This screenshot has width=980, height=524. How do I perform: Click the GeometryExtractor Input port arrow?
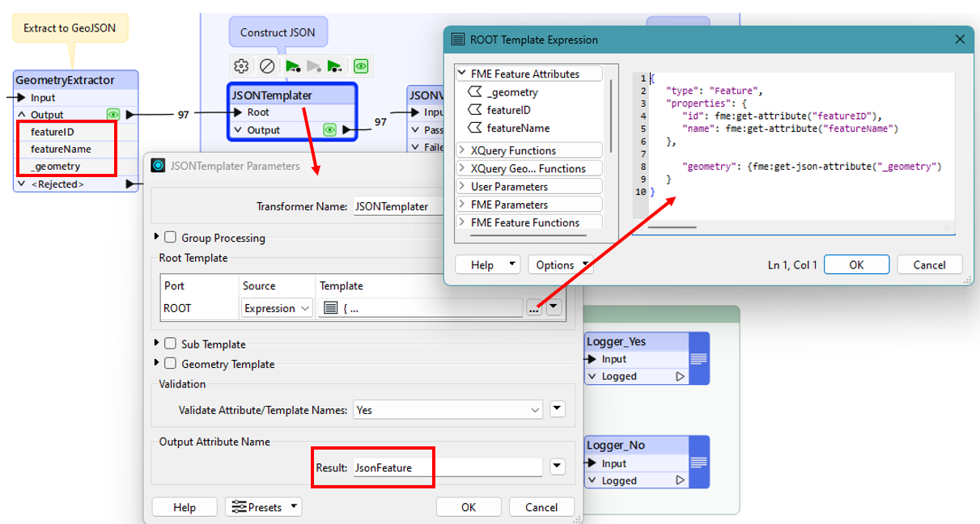[20, 97]
